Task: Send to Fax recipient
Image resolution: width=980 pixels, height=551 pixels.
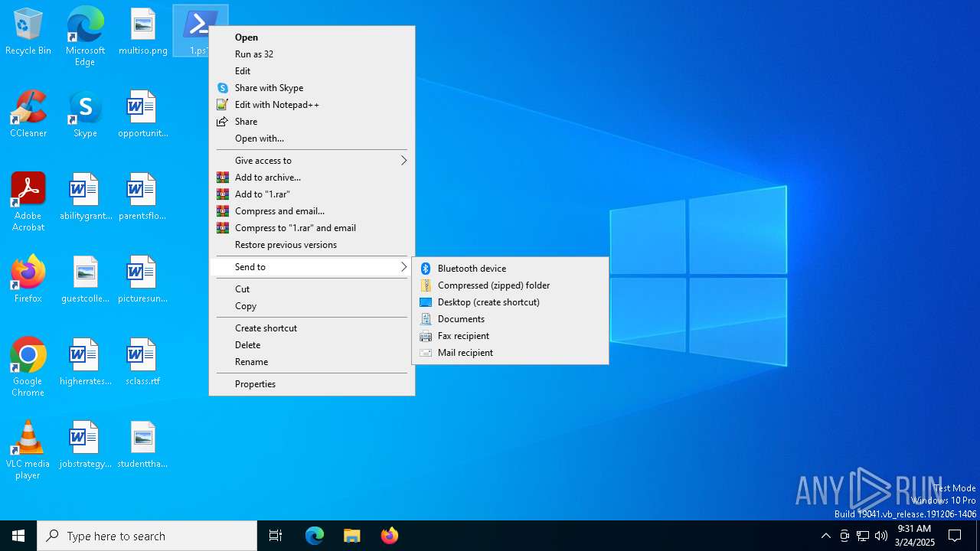Action: point(510,336)
